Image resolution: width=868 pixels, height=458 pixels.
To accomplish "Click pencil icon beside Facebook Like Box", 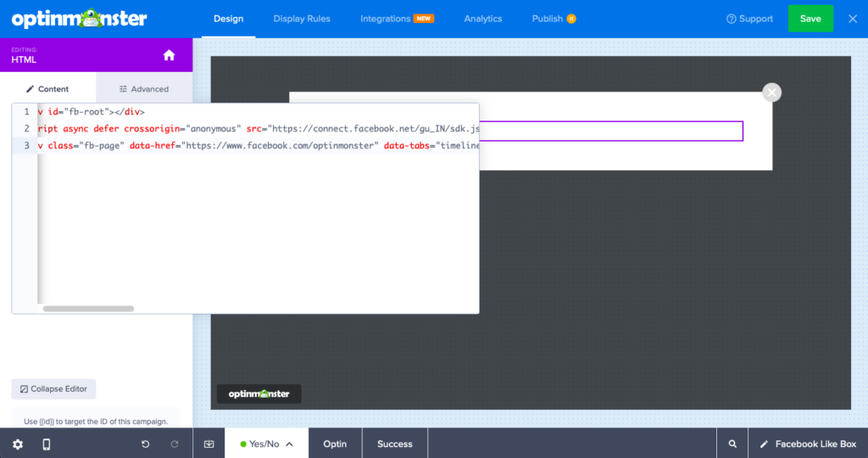I will 764,444.
